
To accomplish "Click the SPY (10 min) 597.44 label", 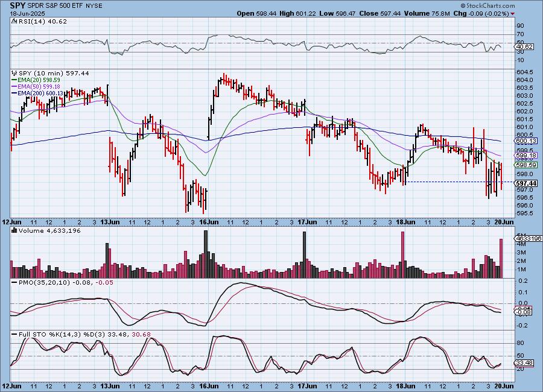I will click(x=54, y=73).
